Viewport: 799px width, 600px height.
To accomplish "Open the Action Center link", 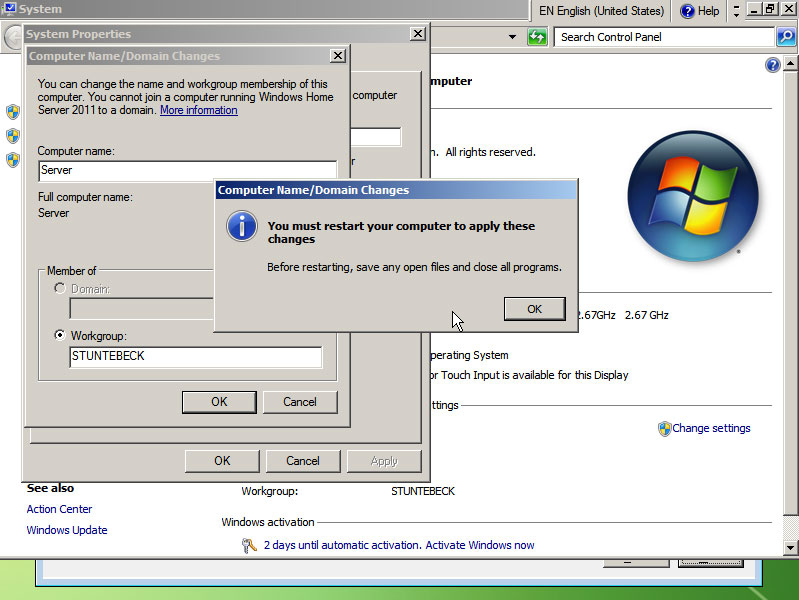I will click(x=59, y=509).
